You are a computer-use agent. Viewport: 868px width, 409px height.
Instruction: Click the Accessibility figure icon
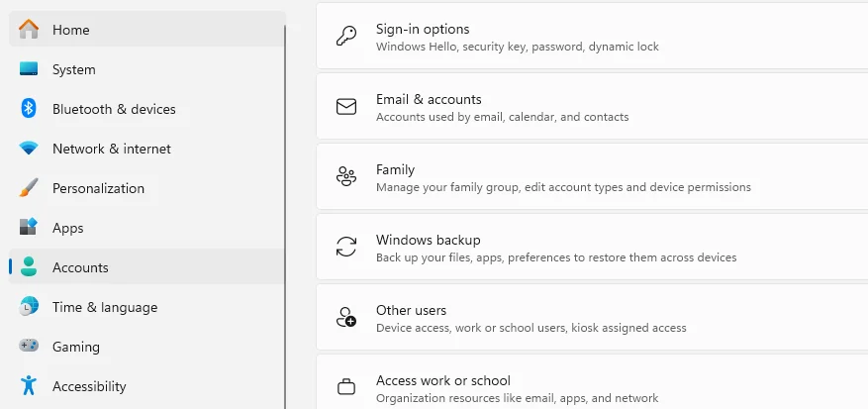[x=29, y=385]
